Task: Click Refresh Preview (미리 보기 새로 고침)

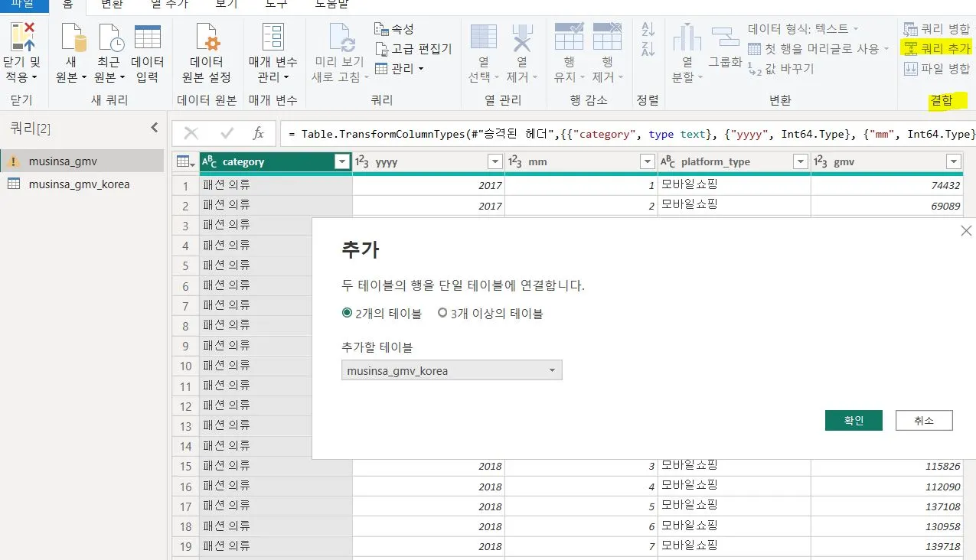Action: coord(340,53)
